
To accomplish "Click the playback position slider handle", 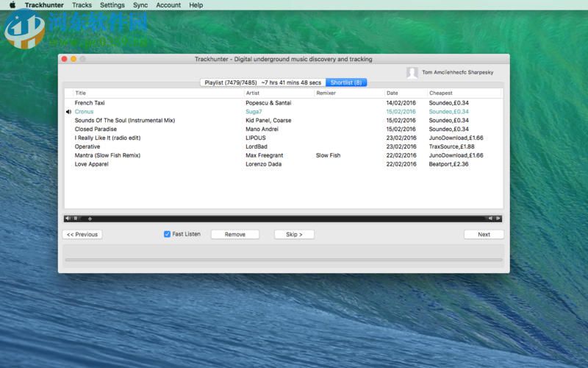I will click(x=90, y=219).
